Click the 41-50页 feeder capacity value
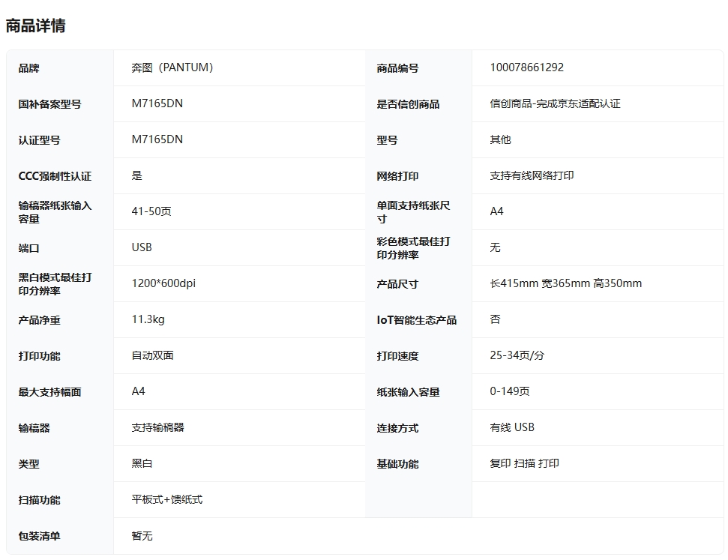The image size is (728, 560). pyautogui.click(x=151, y=211)
